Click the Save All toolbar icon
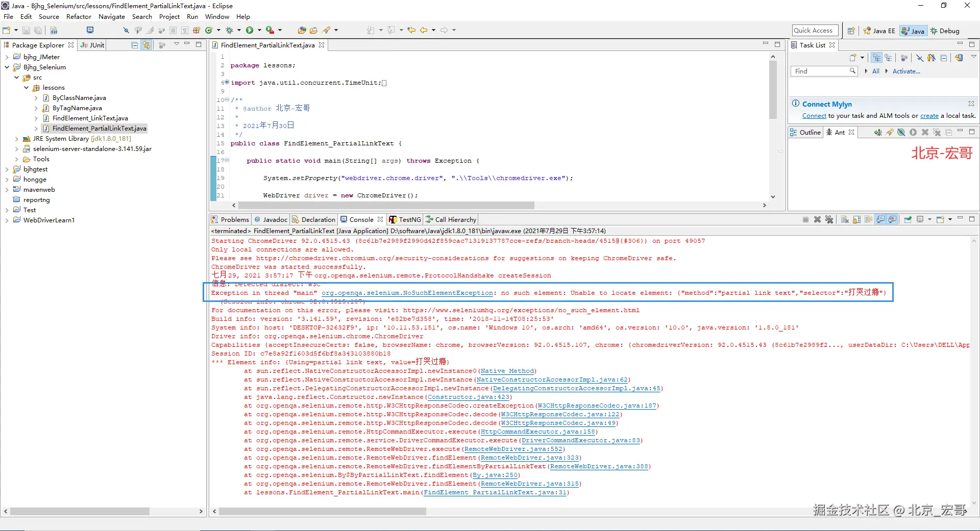This screenshot has height=531, width=980. 38,30
